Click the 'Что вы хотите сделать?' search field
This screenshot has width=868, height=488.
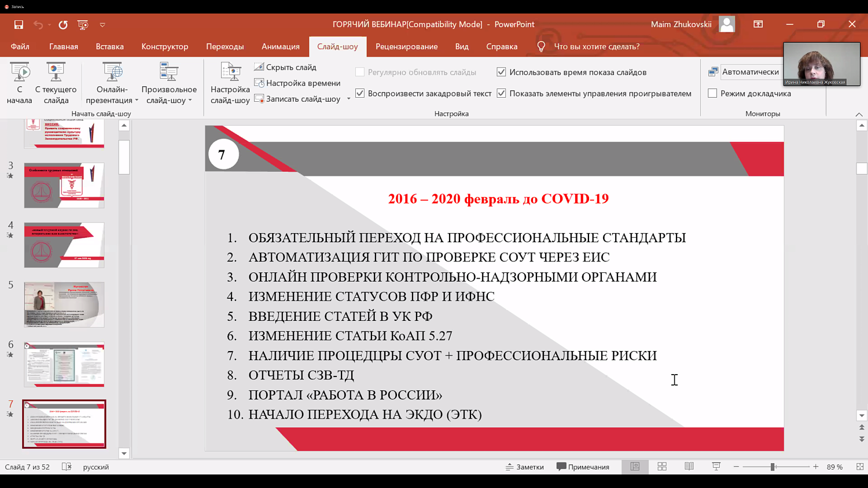[x=597, y=46]
